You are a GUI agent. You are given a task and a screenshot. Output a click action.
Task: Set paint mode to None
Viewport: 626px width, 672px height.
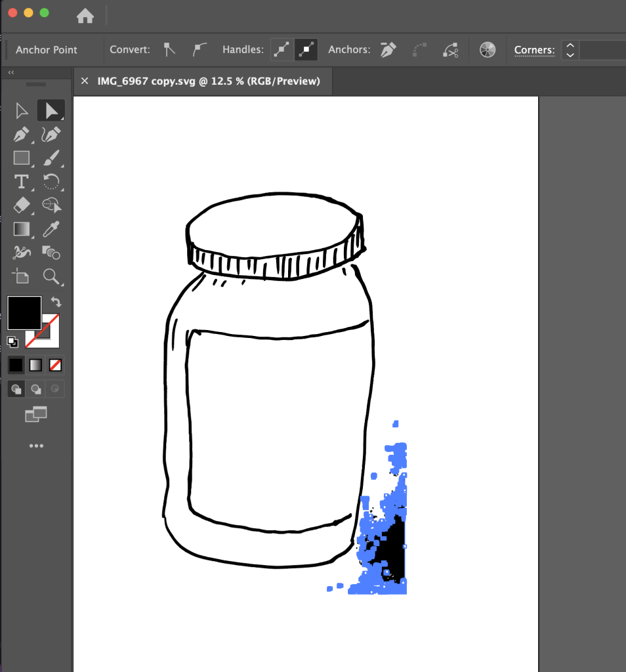(56, 365)
